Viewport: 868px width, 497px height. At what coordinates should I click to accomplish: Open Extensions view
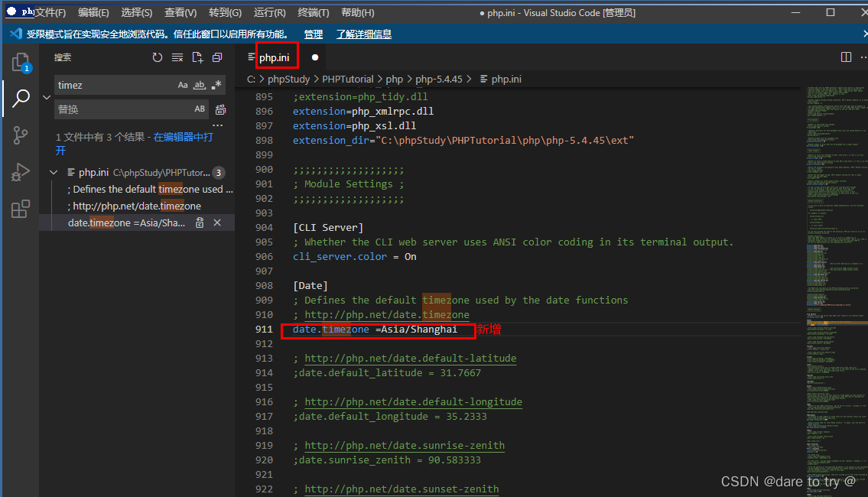[21, 209]
